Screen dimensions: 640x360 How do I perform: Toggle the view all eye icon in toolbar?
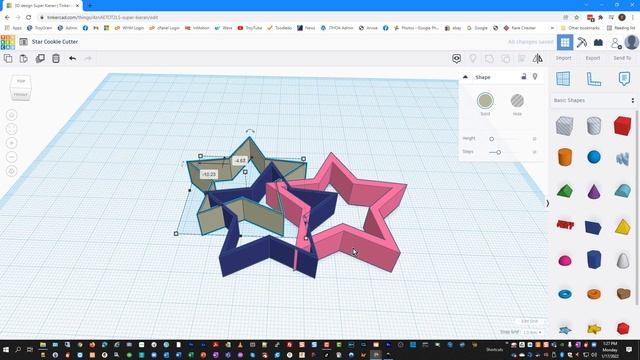pos(456,59)
